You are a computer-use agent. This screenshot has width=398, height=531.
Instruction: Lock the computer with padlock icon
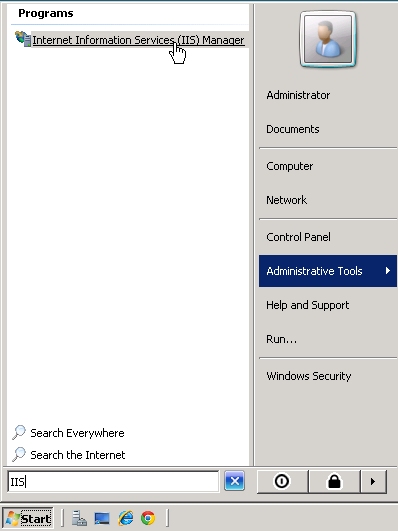click(x=334, y=481)
